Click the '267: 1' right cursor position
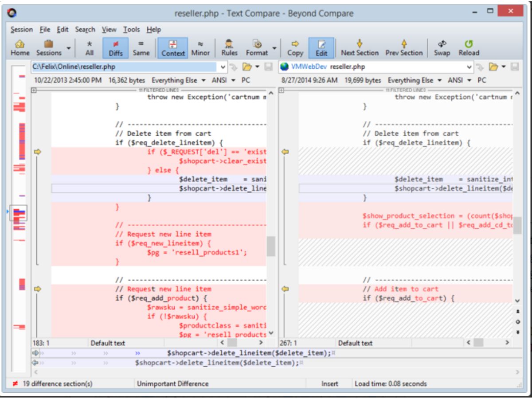Image resolution: width=532 pixels, height=399 pixels. pyautogui.click(x=288, y=343)
